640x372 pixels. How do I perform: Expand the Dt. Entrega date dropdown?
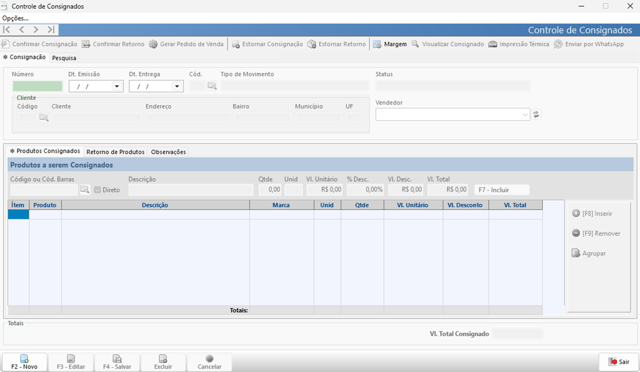[x=177, y=86]
